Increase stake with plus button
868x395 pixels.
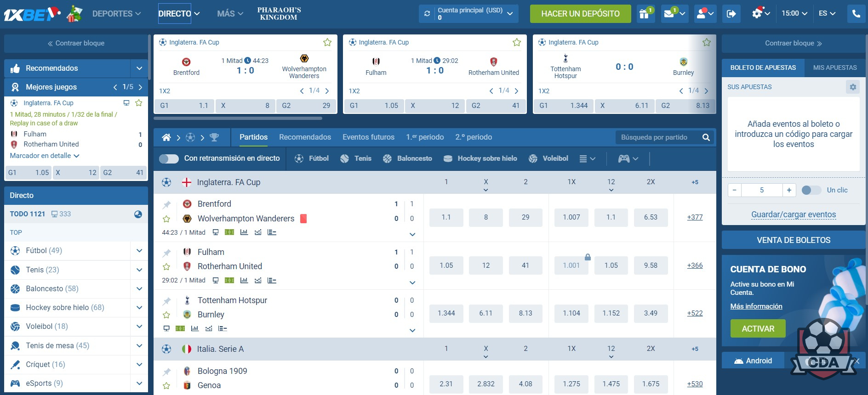(x=789, y=190)
